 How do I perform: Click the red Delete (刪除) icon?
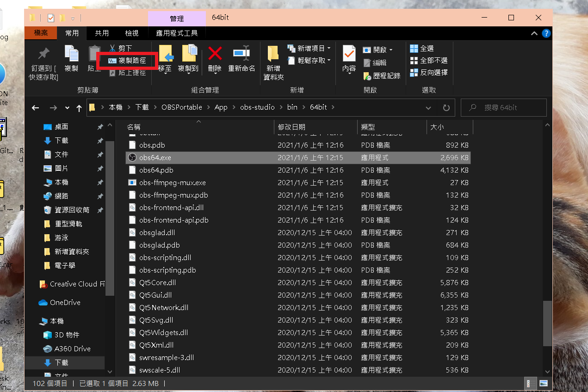coord(215,54)
